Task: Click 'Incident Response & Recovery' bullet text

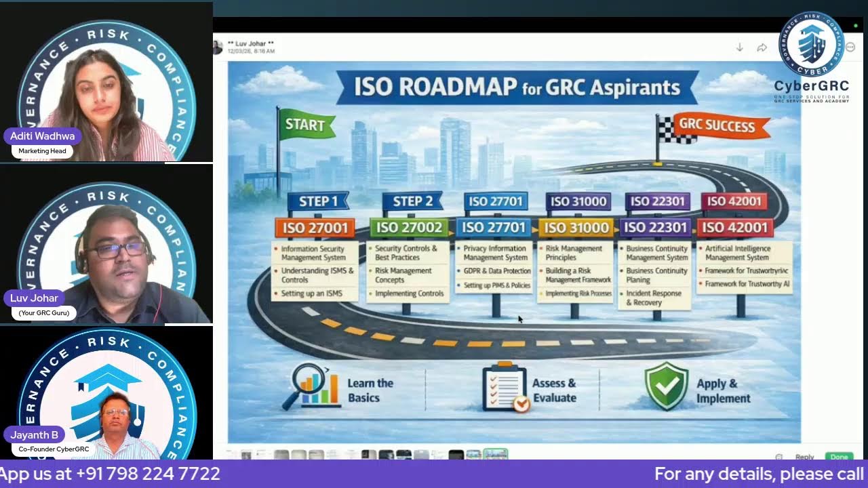Action: 654,298
